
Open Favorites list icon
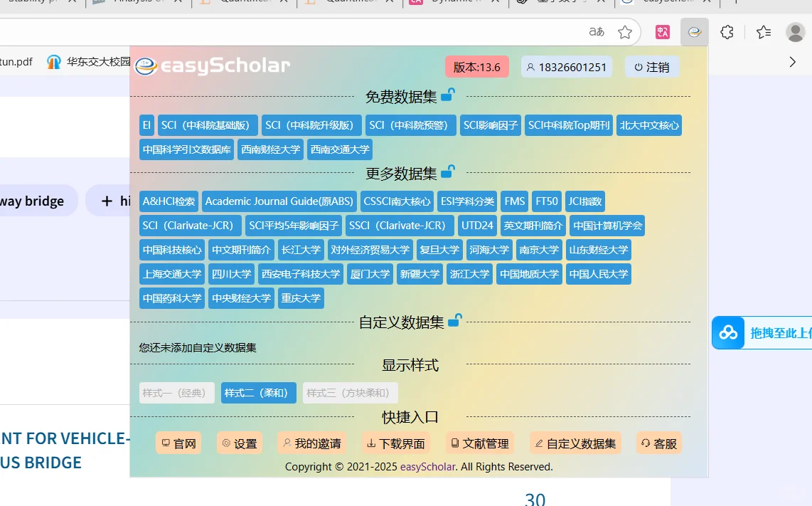click(x=764, y=32)
